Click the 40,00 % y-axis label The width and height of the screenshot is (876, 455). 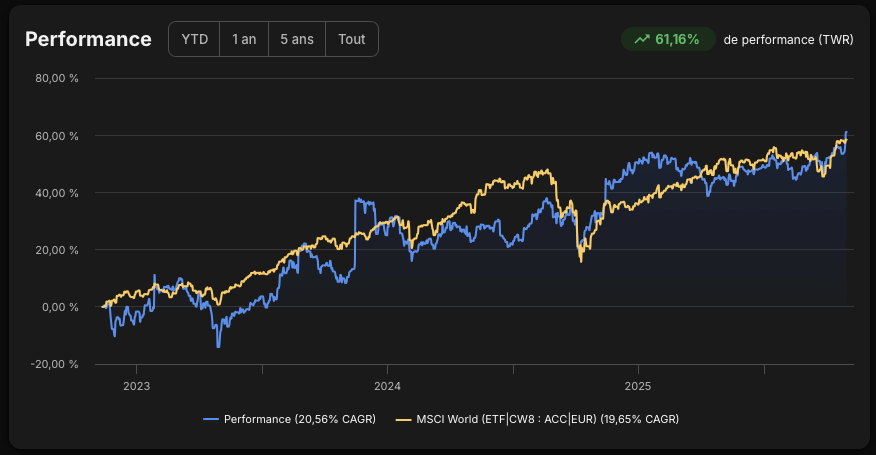click(57, 193)
